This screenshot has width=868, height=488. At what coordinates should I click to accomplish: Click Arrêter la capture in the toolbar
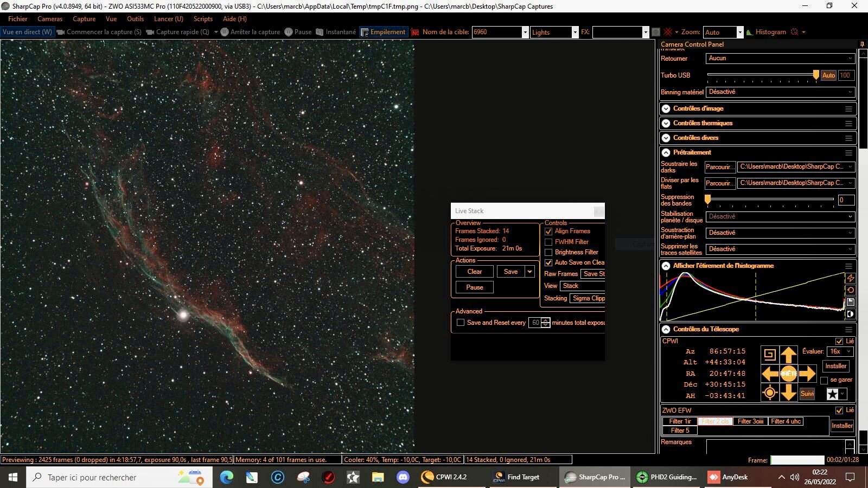click(x=250, y=32)
